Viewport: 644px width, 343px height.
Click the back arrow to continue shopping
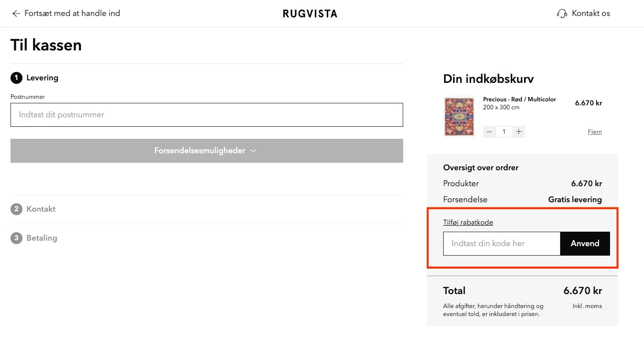pos(16,13)
